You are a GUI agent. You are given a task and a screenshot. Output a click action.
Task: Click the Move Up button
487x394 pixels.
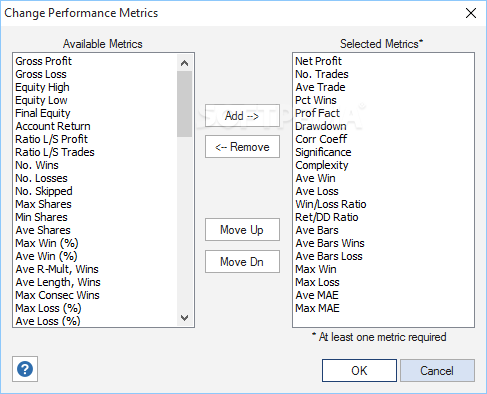(x=242, y=230)
